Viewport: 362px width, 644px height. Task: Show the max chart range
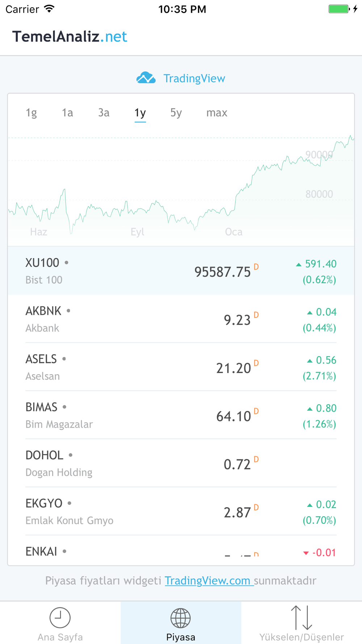click(x=217, y=113)
